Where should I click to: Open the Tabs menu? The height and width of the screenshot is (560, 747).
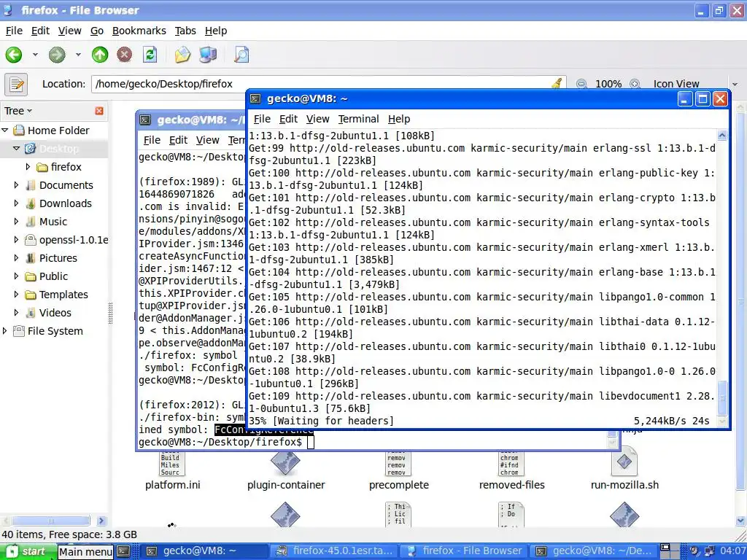pyautogui.click(x=185, y=31)
